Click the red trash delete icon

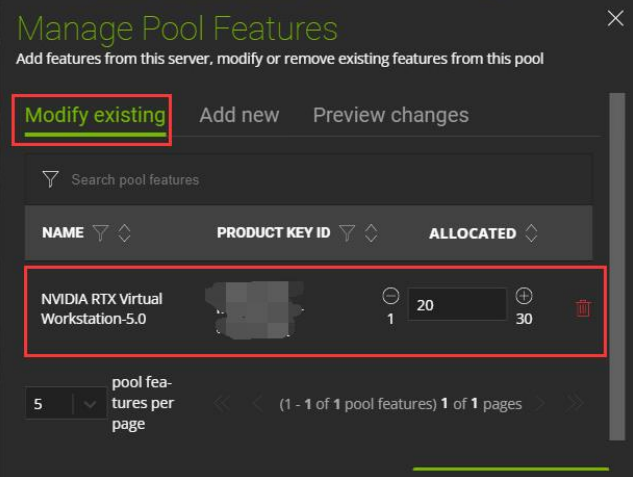583,308
